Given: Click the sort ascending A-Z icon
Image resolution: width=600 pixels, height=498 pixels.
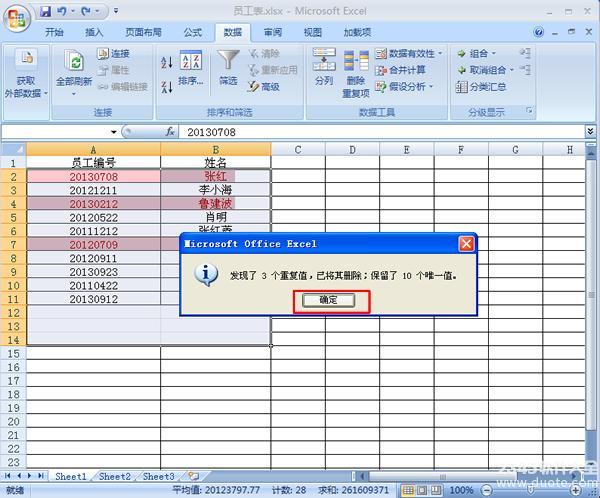Looking at the screenshot, I should point(166,62).
